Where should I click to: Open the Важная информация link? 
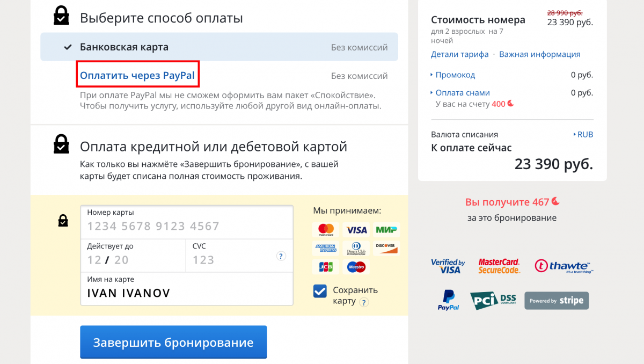[540, 54]
